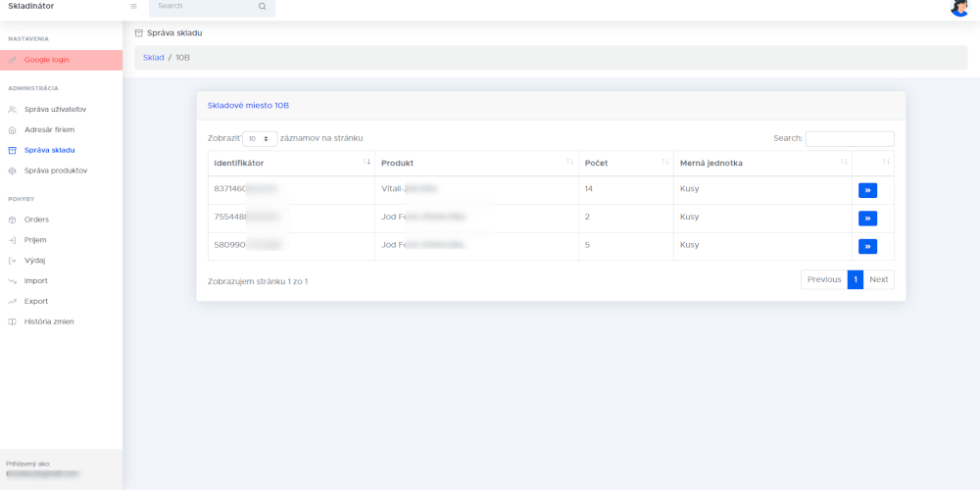This screenshot has width=980, height=490.
Task: Focus the table Search input field
Action: tap(849, 139)
